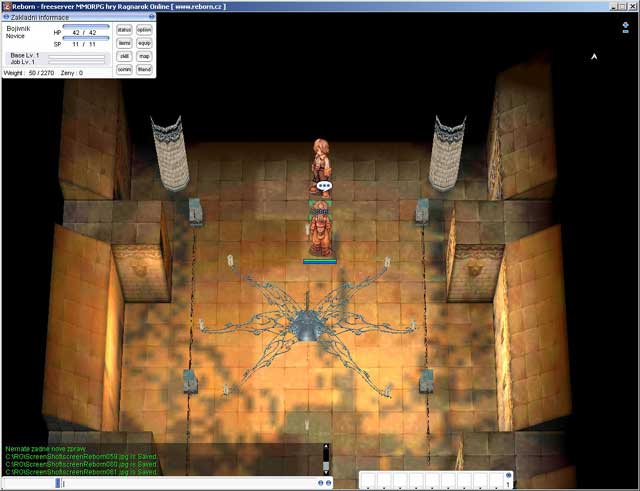
Task: Open the items inventory button
Action: (x=124, y=43)
